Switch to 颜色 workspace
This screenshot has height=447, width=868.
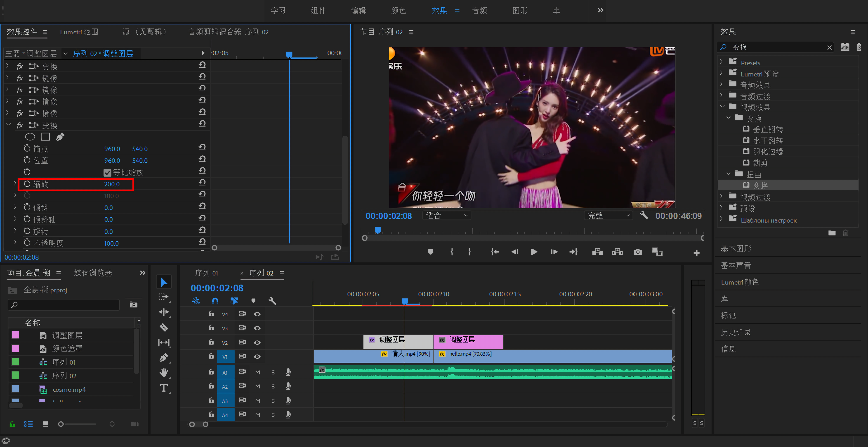[399, 10]
